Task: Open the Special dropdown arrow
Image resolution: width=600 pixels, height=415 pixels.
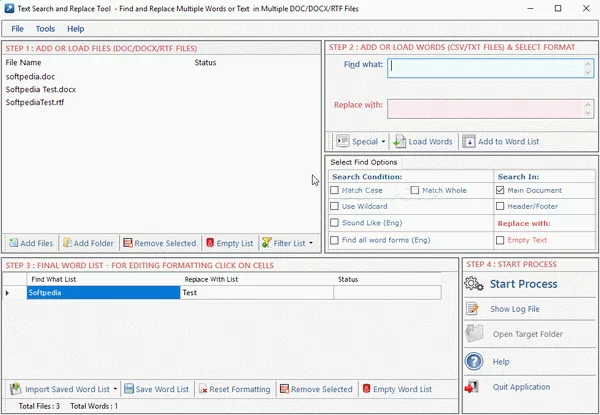Action: [383, 142]
